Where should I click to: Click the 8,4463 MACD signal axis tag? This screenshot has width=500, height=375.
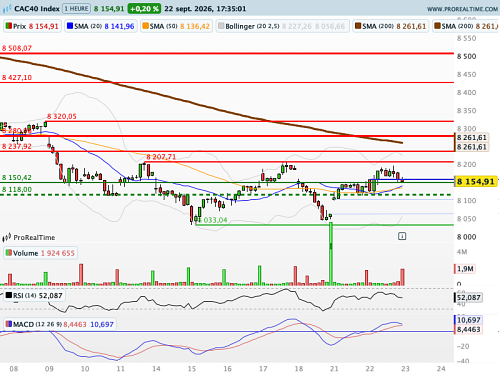point(468,329)
